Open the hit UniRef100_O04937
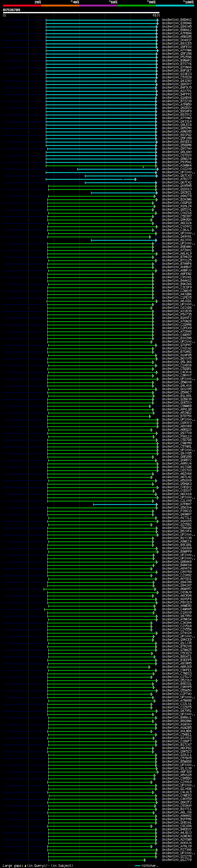 (177, 40)
